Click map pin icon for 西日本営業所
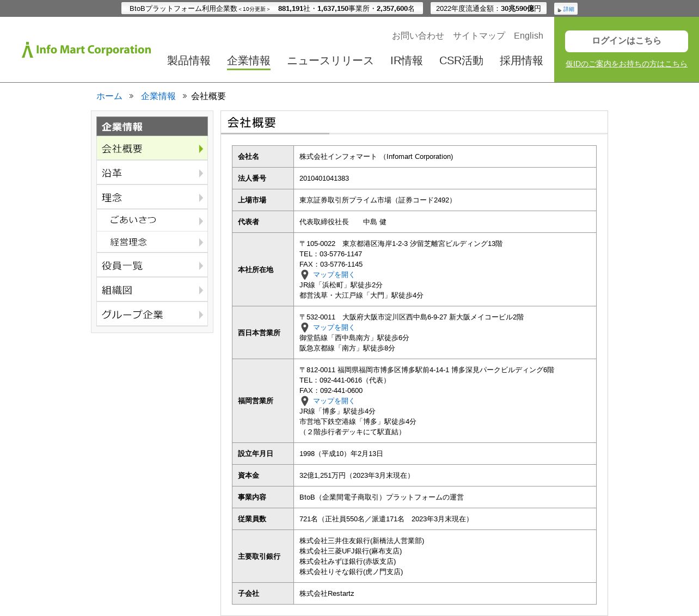 point(305,328)
